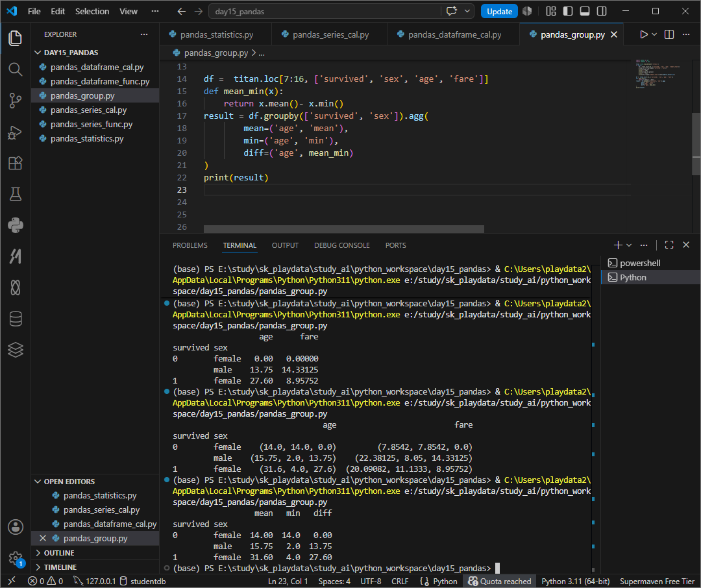The image size is (701, 588).
Task: Go back in navigation history
Action: tap(182, 11)
